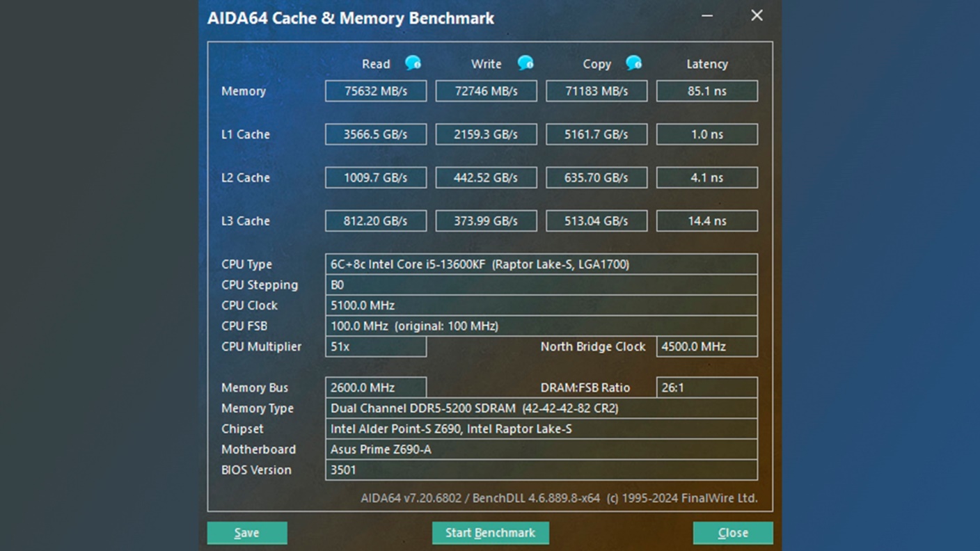Select Memory Write value 72746 MB/s
Image resolution: width=980 pixels, height=551 pixels.
click(486, 91)
